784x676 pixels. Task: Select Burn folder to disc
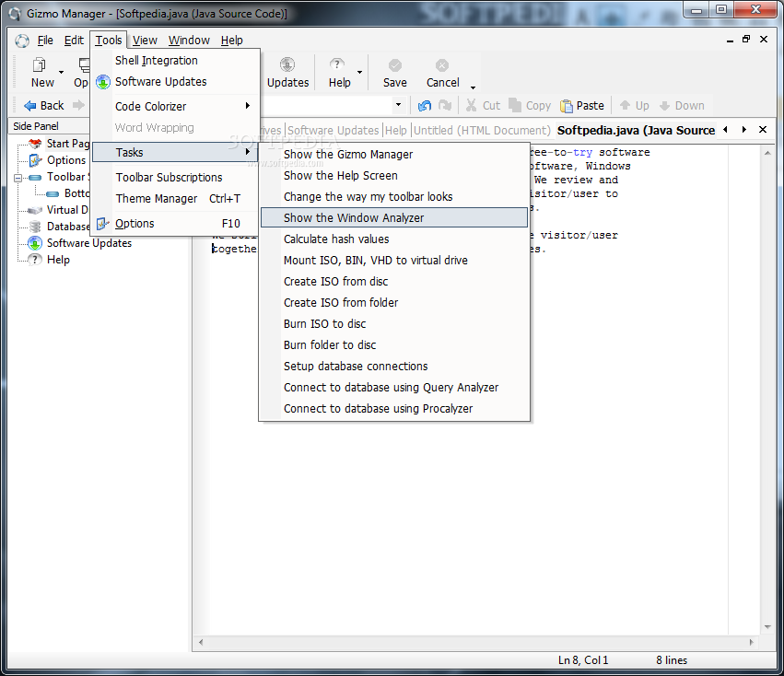[394, 345]
